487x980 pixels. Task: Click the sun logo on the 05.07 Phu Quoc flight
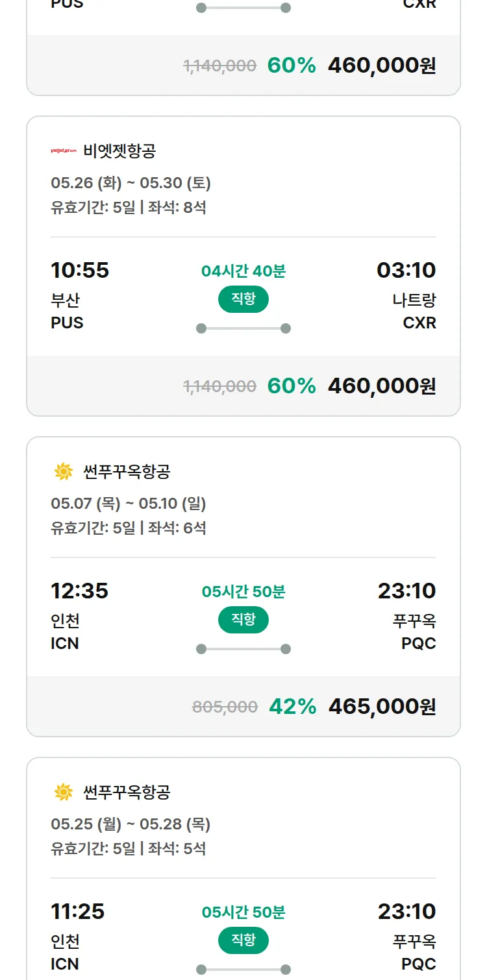pyautogui.click(x=64, y=472)
